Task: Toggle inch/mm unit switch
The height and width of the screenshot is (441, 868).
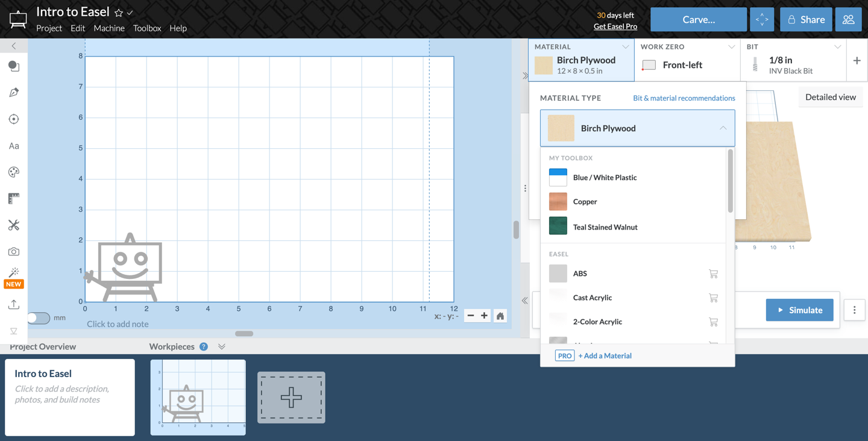Action: (x=39, y=317)
